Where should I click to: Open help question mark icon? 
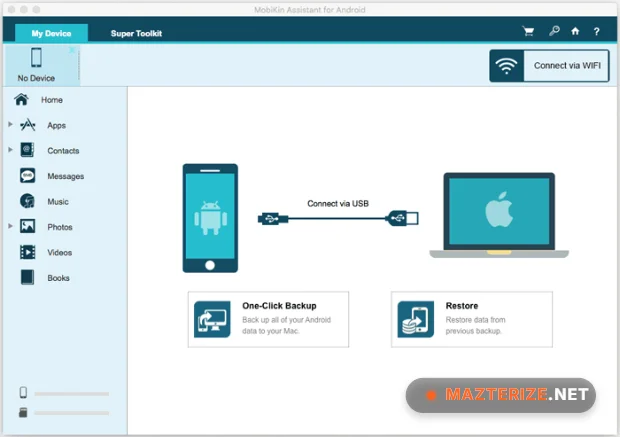[596, 32]
